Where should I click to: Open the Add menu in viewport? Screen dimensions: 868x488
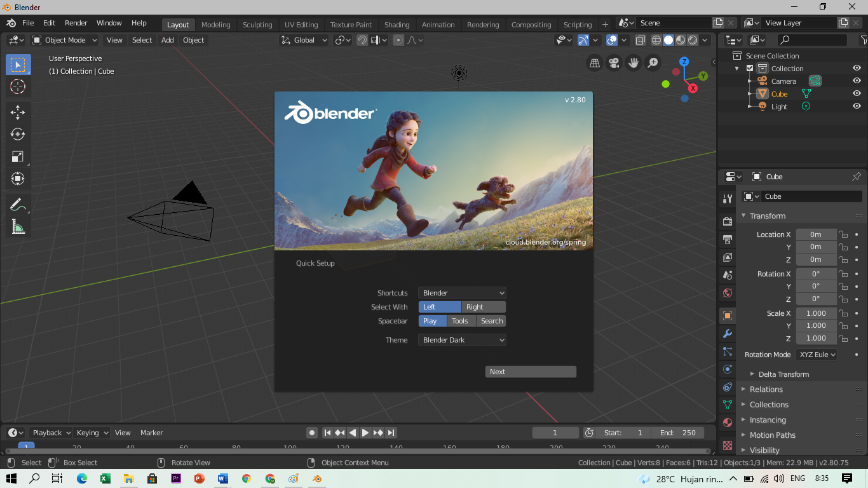pyautogui.click(x=167, y=40)
